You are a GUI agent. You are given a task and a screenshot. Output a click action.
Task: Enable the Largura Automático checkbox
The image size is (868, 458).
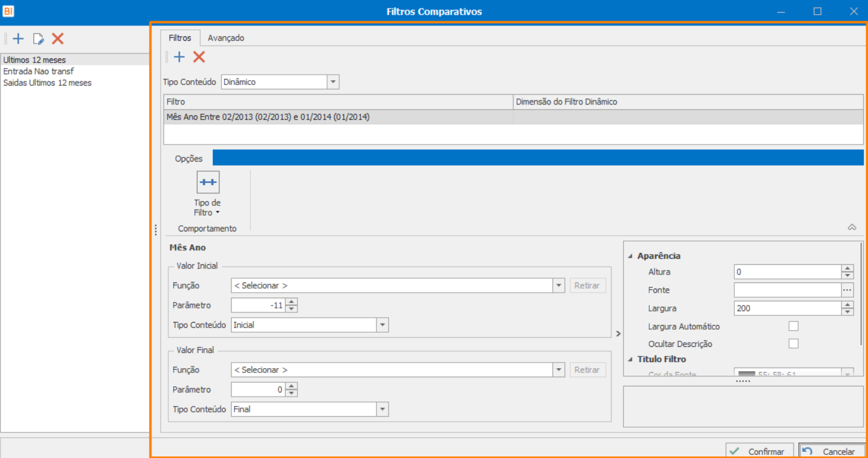click(793, 326)
